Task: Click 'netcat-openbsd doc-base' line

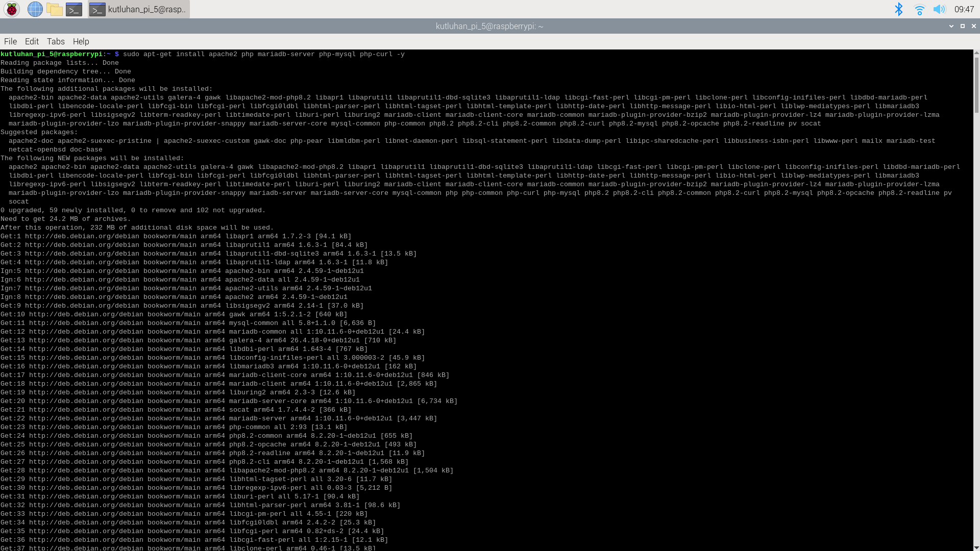Action: click(x=56, y=149)
